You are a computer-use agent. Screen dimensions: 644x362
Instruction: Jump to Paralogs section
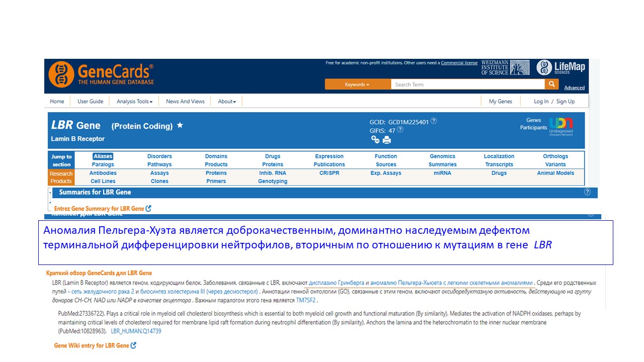103,164
